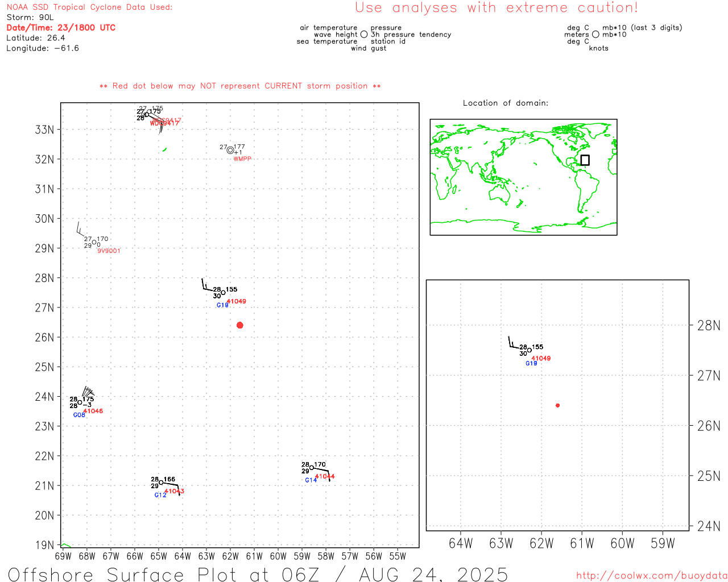Click the 28N label on the inset map
The image size is (728, 582).
tap(709, 326)
